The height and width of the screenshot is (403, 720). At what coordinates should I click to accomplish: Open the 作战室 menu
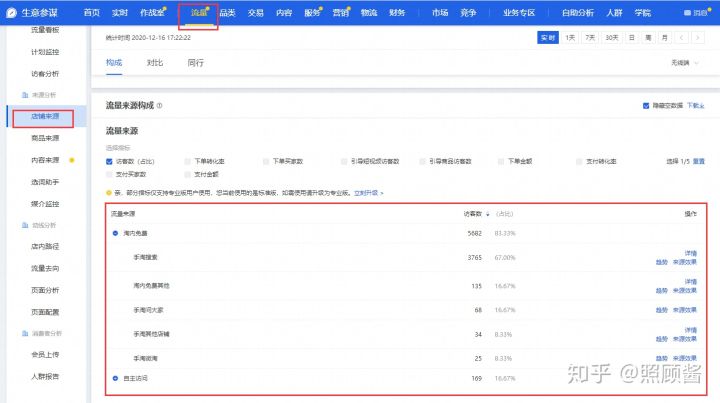point(152,13)
